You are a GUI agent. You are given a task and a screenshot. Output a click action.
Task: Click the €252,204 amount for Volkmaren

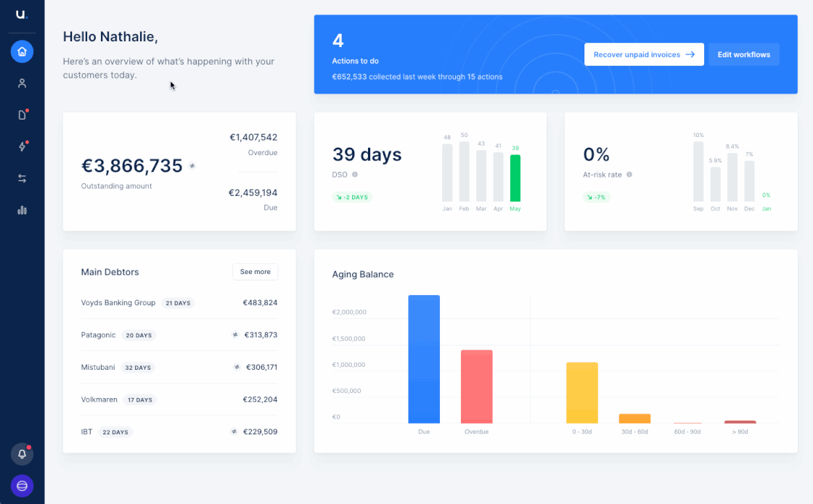click(x=260, y=400)
